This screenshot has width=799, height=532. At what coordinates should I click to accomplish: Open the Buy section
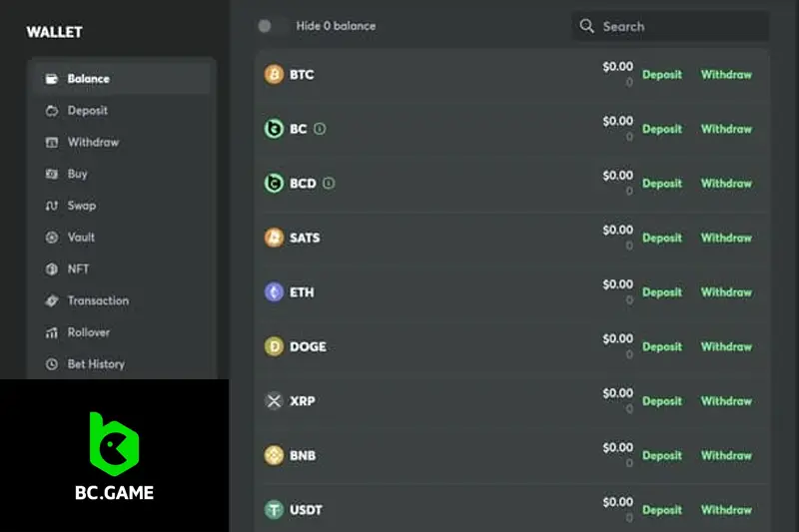pos(122,174)
